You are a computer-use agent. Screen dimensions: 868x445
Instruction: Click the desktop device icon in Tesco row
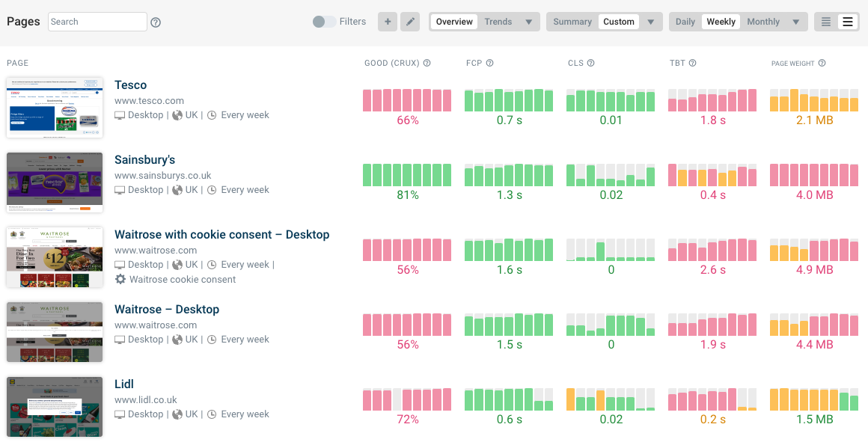pyautogui.click(x=120, y=115)
